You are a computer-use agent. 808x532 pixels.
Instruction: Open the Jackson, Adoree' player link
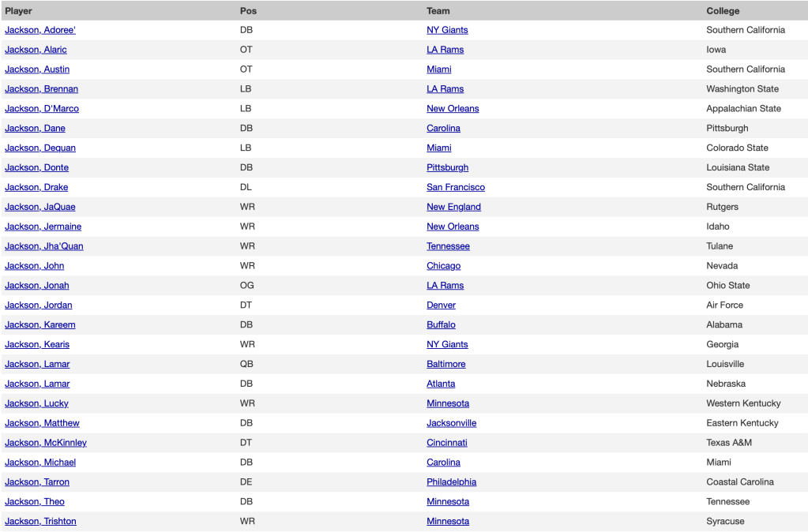(40, 30)
